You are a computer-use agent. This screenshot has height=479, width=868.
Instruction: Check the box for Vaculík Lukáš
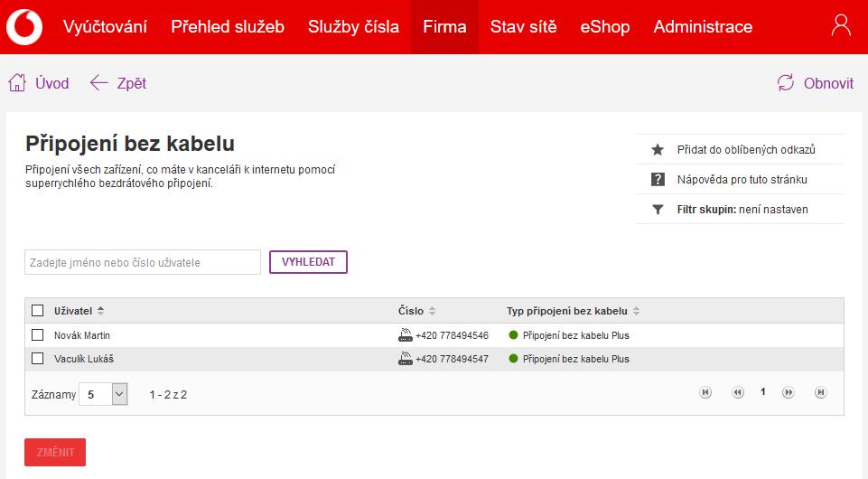(x=38, y=359)
